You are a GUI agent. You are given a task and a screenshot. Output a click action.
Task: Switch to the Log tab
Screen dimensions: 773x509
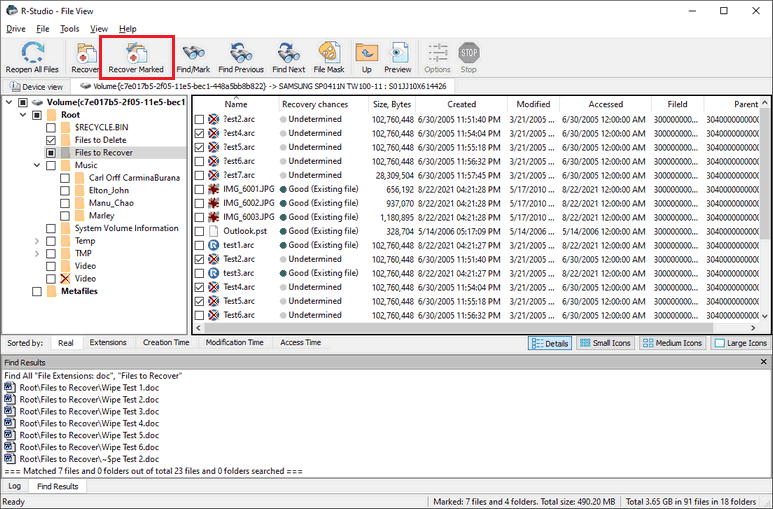pos(15,486)
